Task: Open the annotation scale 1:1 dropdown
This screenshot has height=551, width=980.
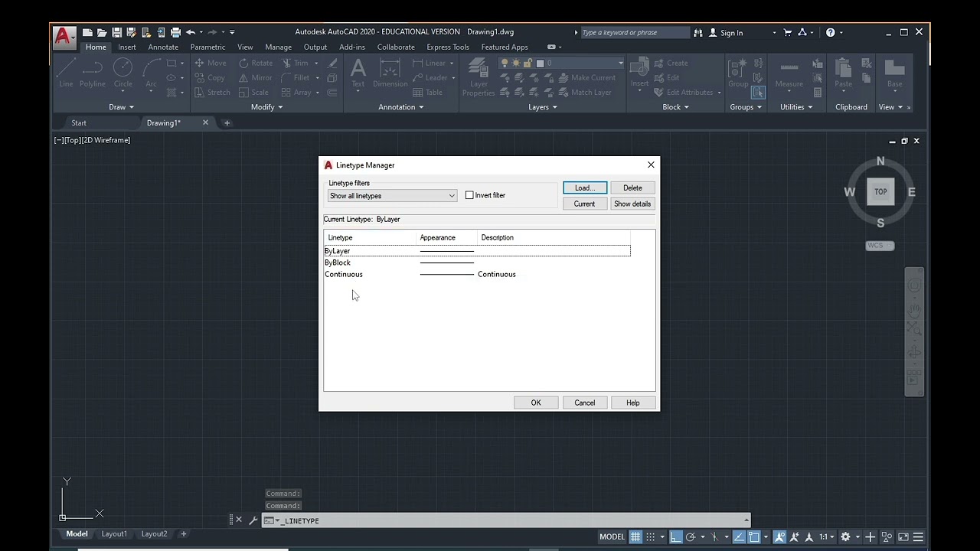Action: pyautogui.click(x=827, y=537)
